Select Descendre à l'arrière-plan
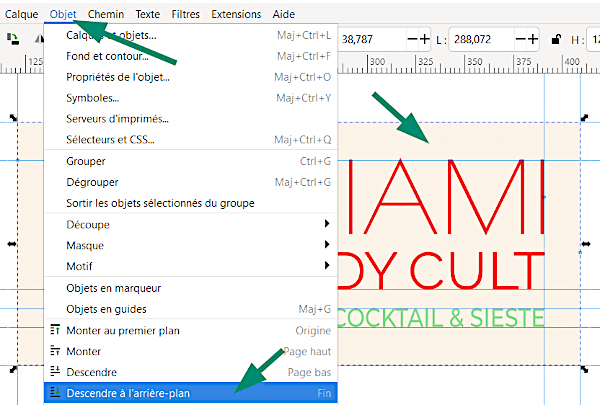The height and width of the screenshot is (405, 600). [191, 393]
